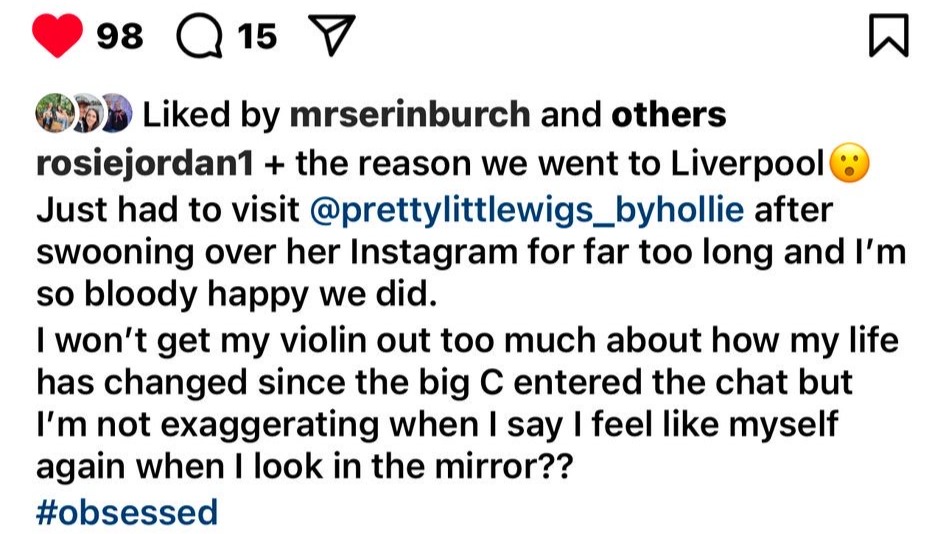Click the line "again when I look in the mirror??"
Screen dimensions: 946x534
304,468
